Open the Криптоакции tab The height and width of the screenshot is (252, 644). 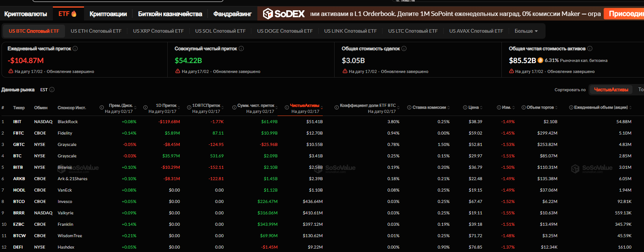(x=108, y=14)
